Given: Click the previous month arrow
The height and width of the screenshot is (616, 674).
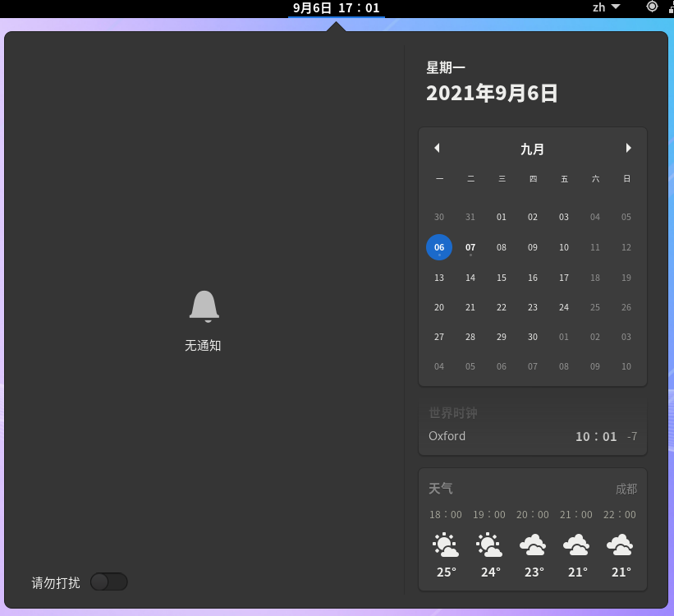Looking at the screenshot, I should click(437, 148).
